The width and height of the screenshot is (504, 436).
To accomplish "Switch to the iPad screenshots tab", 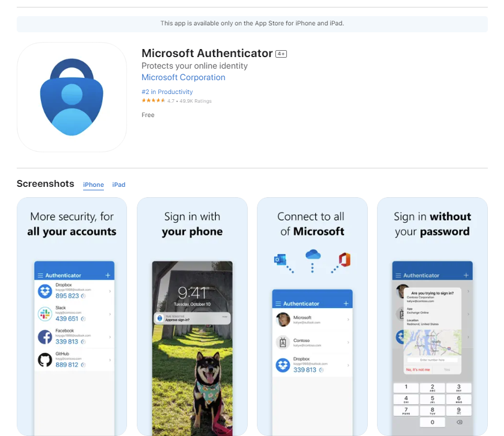I will [118, 185].
